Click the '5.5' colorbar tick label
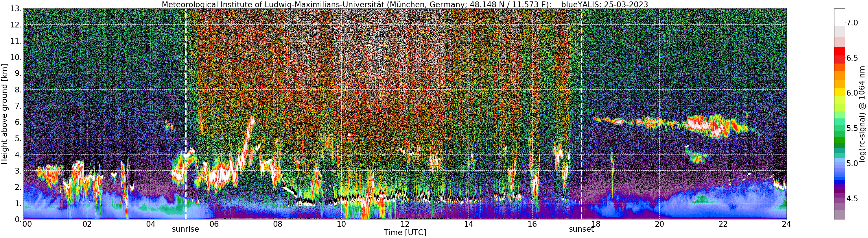 852,128
